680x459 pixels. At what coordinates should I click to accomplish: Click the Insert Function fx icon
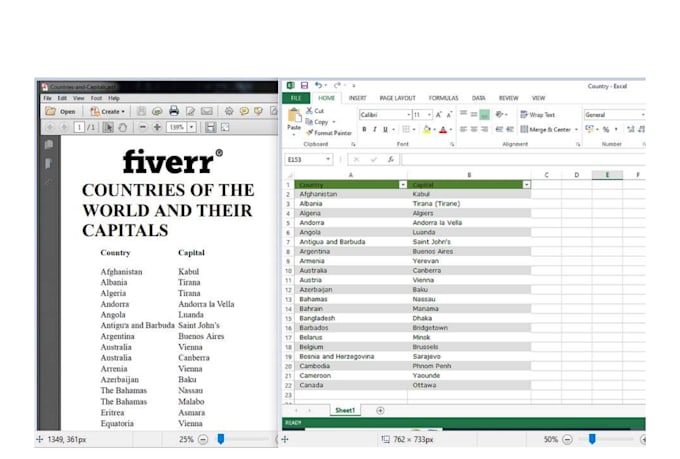point(391,159)
